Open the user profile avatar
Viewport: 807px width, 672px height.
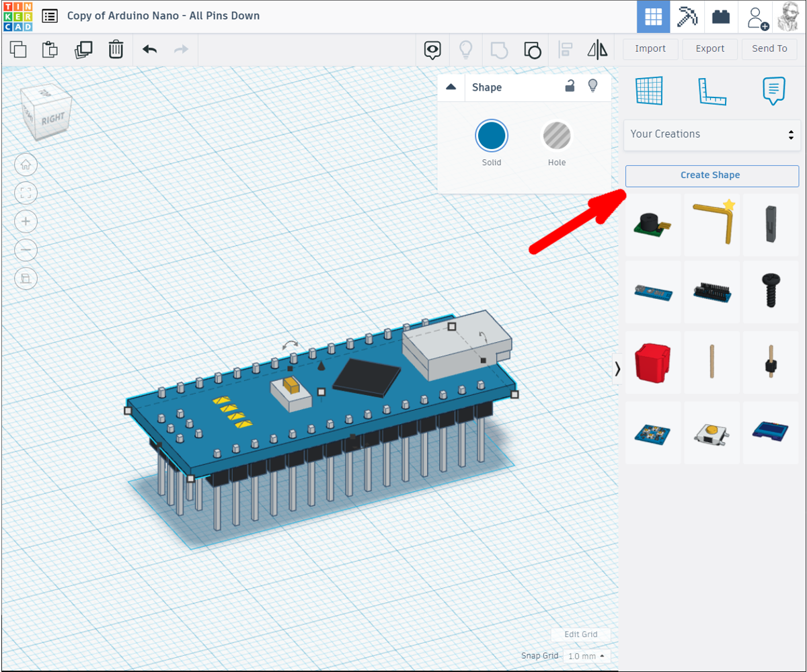(789, 16)
